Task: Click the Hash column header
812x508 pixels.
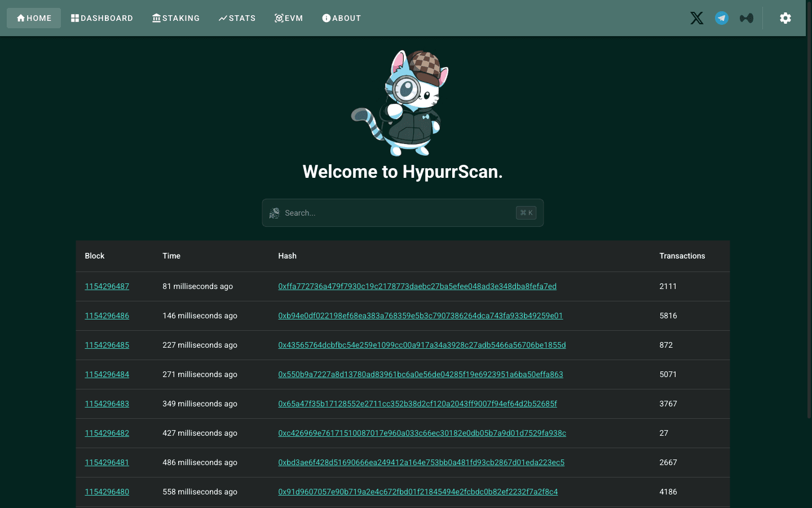Action: pyautogui.click(x=287, y=256)
